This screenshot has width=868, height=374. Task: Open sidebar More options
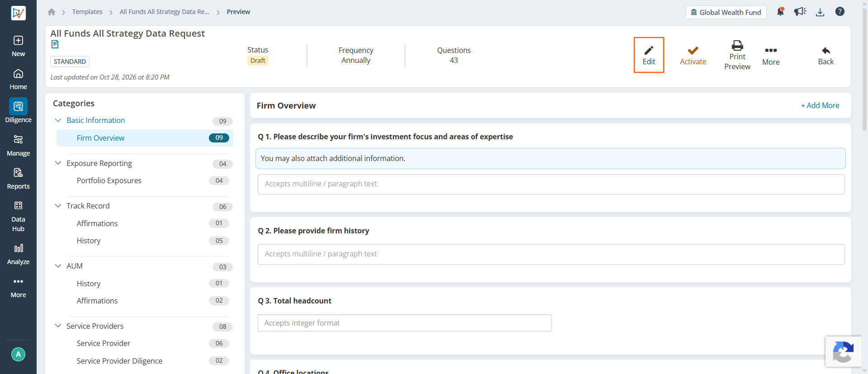pos(18,288)
